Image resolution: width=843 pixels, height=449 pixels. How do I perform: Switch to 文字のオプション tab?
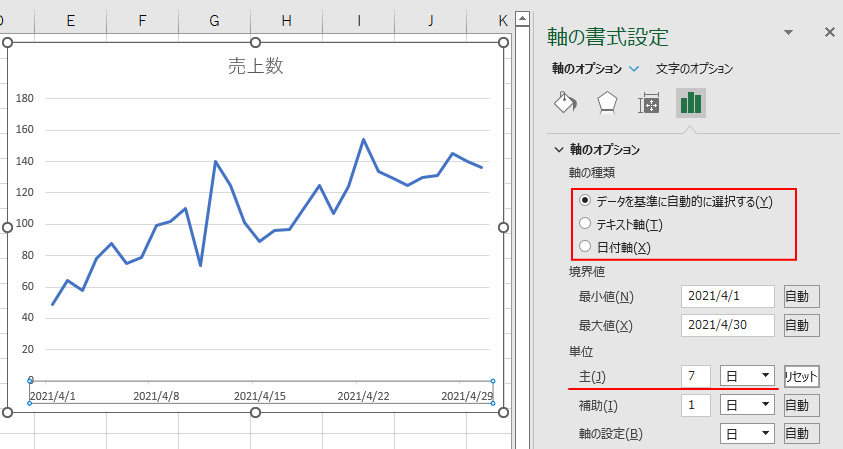tap(694, 69)
